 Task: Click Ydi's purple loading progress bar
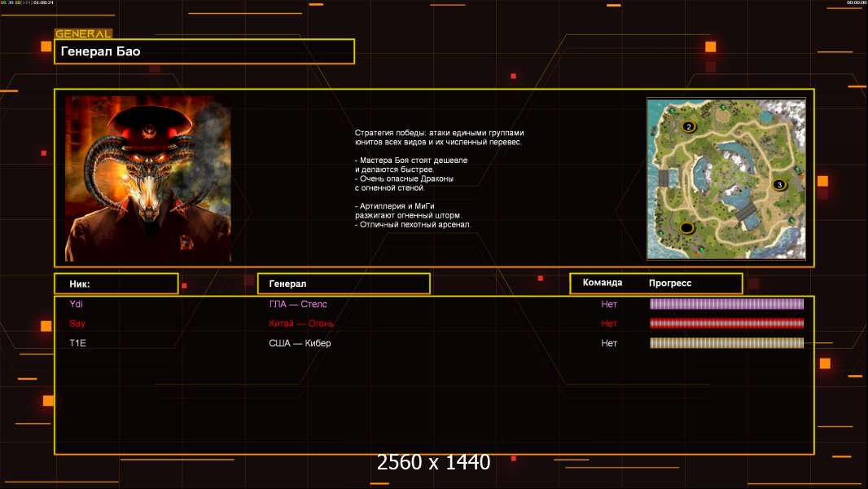point(726,303)
